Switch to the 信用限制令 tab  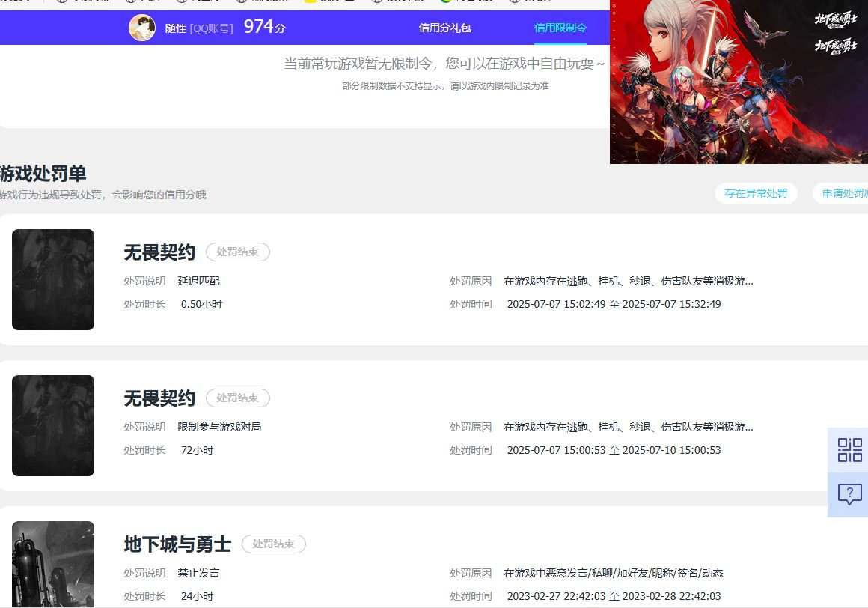(x=560, y=28)
